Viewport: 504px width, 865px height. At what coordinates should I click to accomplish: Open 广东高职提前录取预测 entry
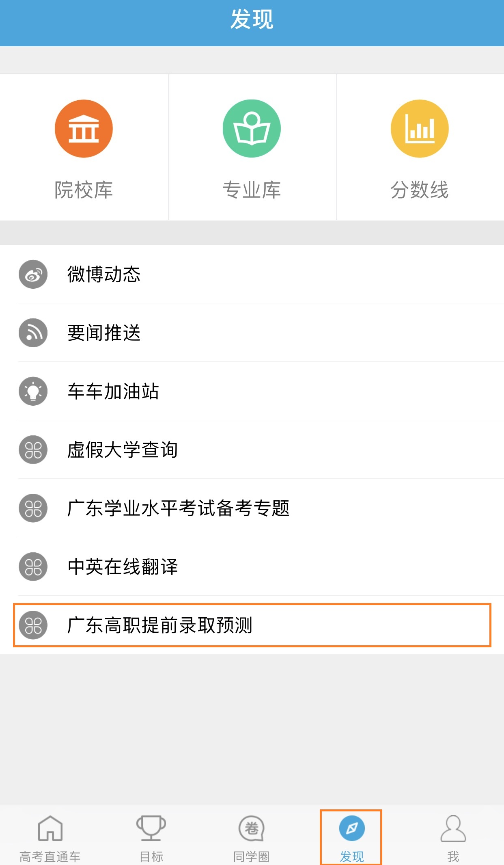tap(160, 625)
